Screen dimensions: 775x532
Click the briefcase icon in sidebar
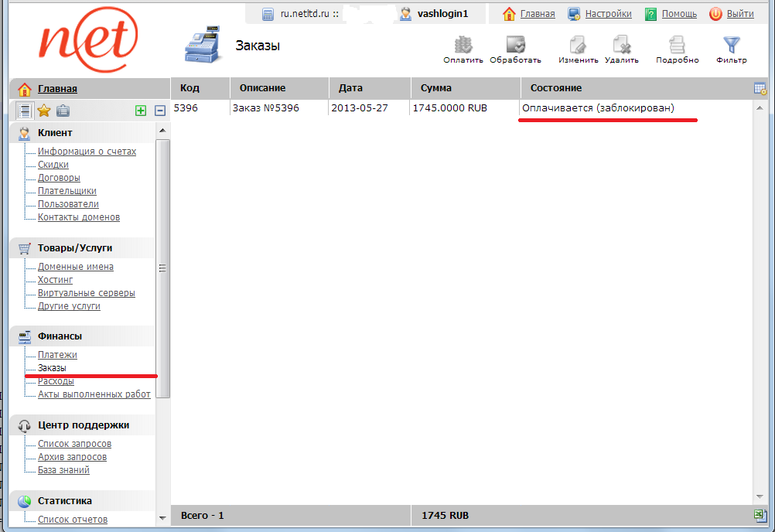tap(63, 111)
